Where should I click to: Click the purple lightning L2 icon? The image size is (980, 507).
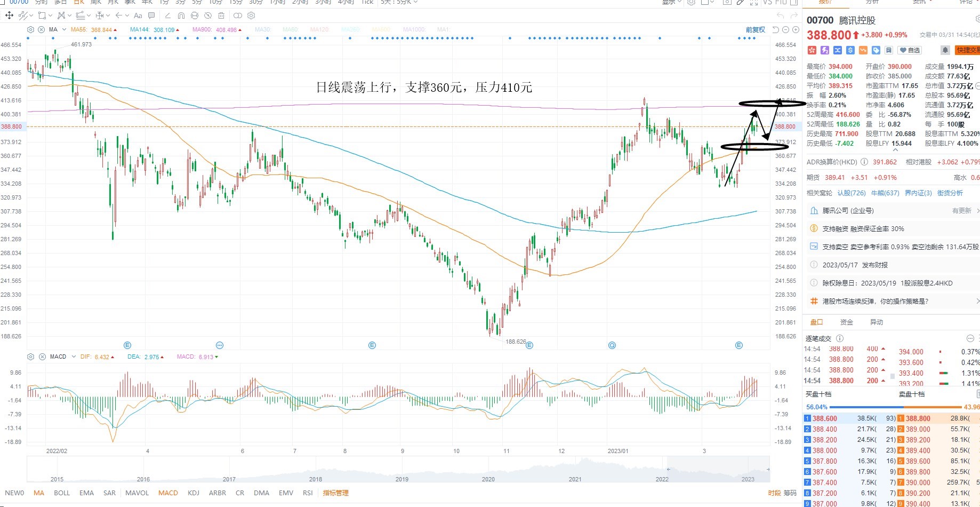[x=825, y=50]
